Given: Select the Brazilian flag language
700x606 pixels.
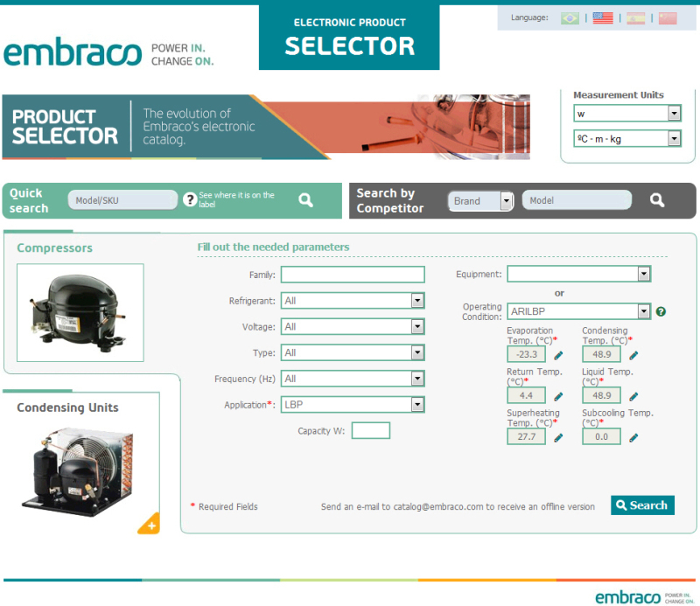Looking at the screenshot, I should (x=570, y=18).
